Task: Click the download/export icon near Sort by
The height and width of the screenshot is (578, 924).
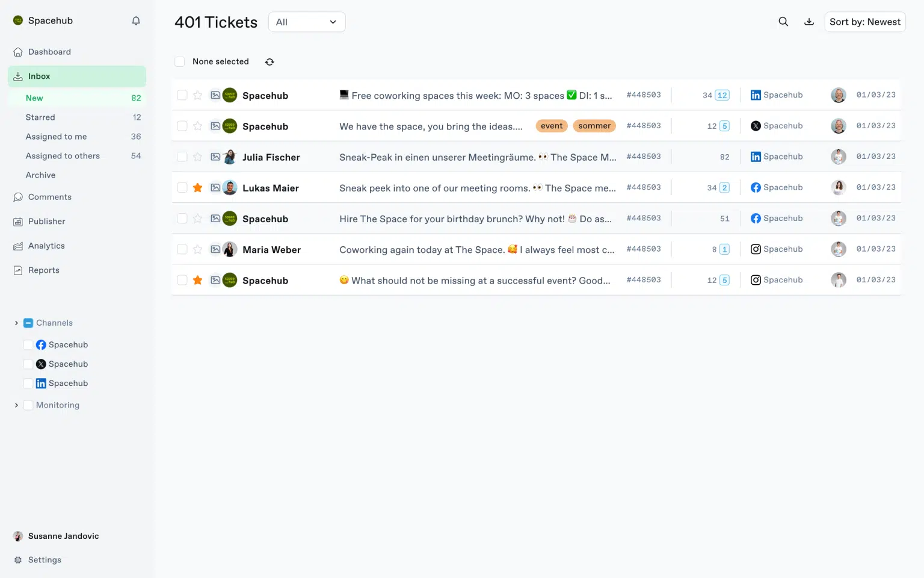Action: tap(809, 21)
